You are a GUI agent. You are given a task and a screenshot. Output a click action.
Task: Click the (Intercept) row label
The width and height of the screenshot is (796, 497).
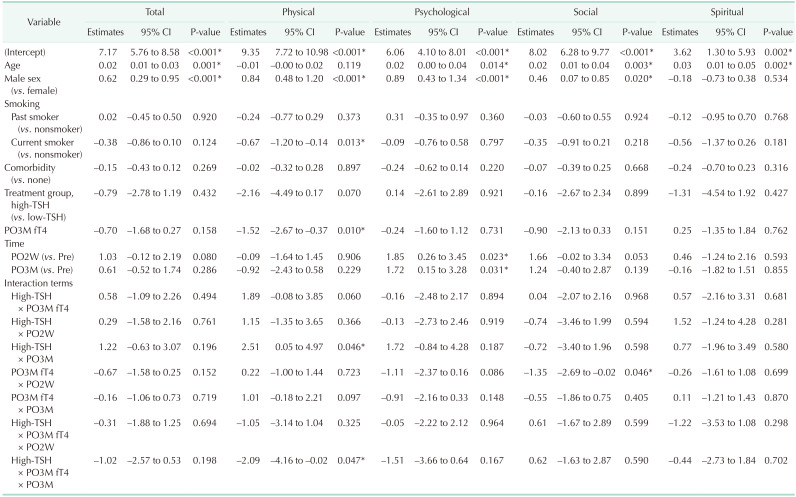26,50
